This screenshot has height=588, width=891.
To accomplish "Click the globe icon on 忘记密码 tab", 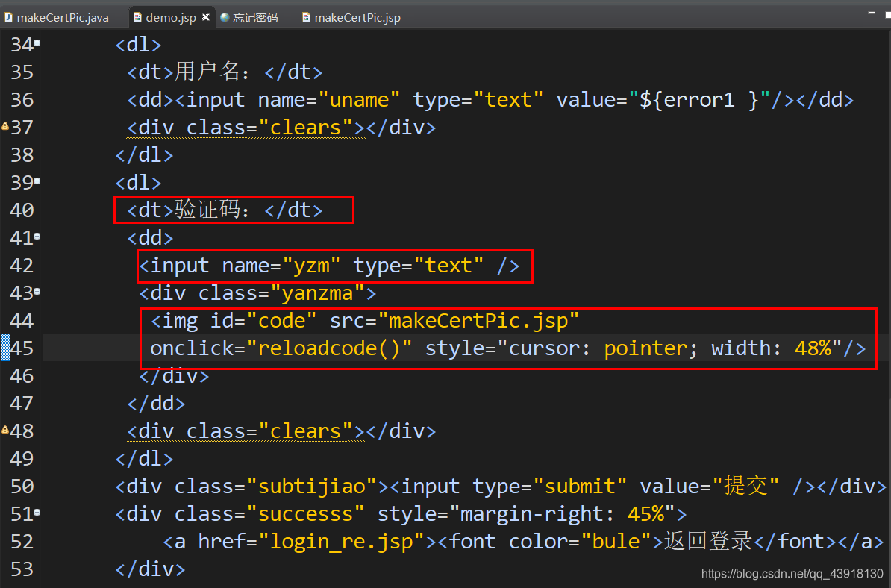I will click(x=225, y=18).
